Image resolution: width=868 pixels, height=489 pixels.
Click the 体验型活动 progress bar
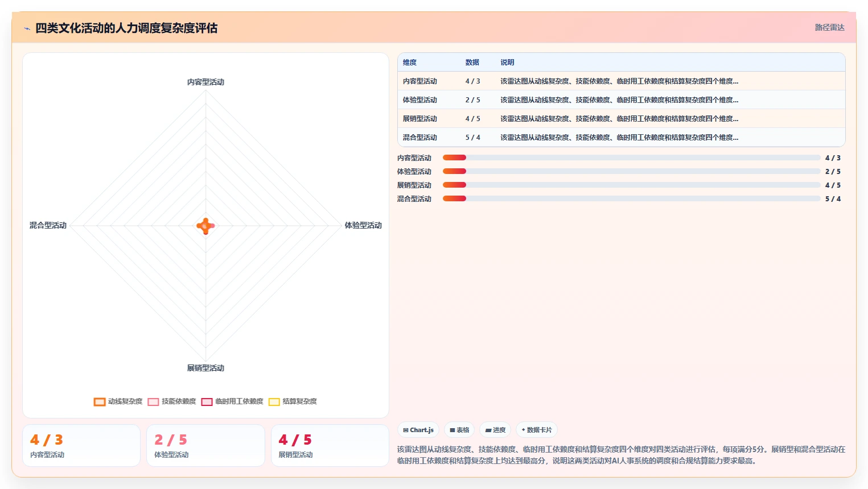coord(632,171)
